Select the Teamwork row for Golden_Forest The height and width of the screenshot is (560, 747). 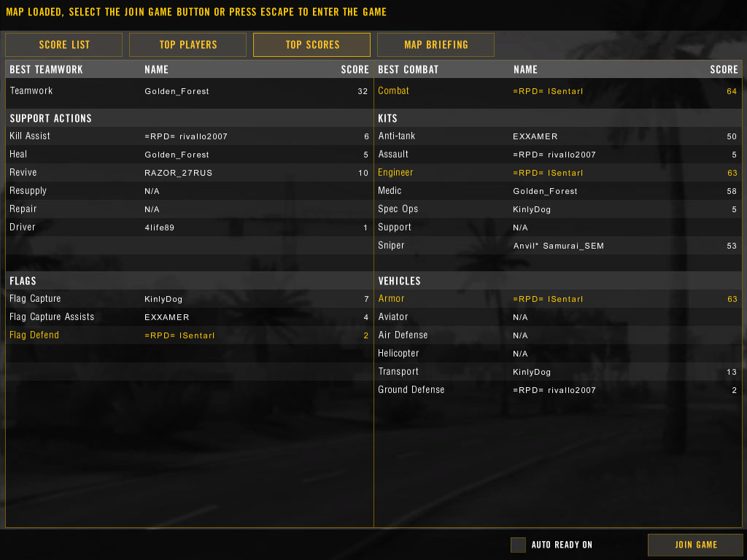[188, 91]
